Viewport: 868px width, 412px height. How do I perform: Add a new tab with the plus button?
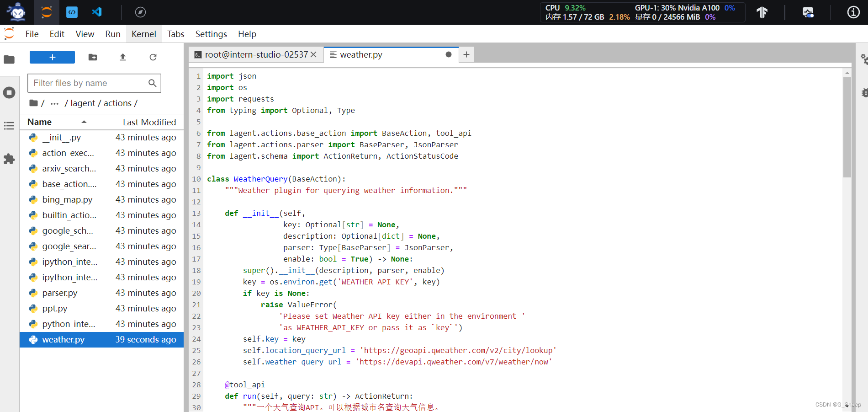click(466, 55)
